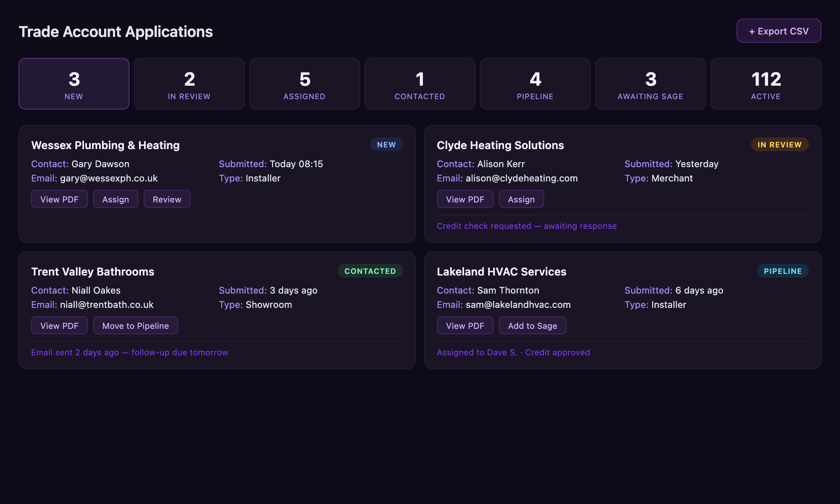Click the 'Type: Showroom' value
Image resolution: width=840 pixels, height=504 pixels.
click(269, 304)
